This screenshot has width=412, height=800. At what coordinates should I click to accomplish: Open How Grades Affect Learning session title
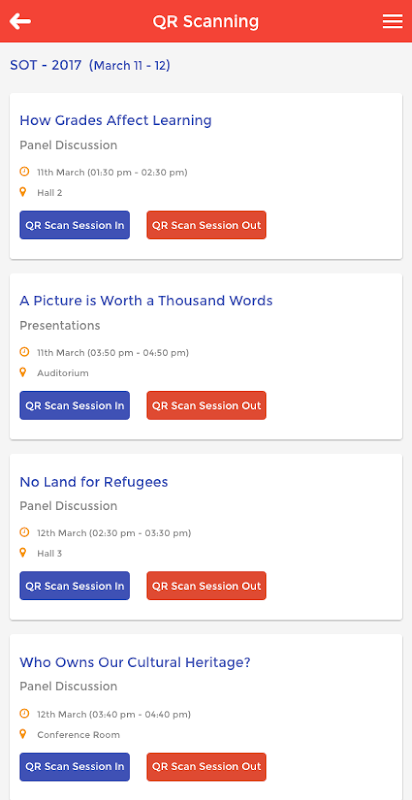coord(115,120)
